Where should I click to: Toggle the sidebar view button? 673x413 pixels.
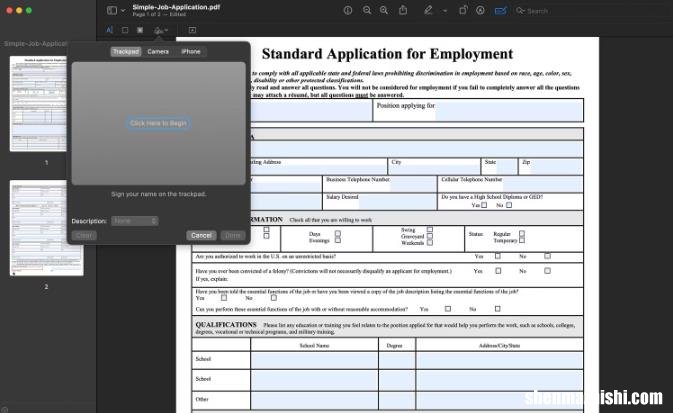click(x=112, y=10)
